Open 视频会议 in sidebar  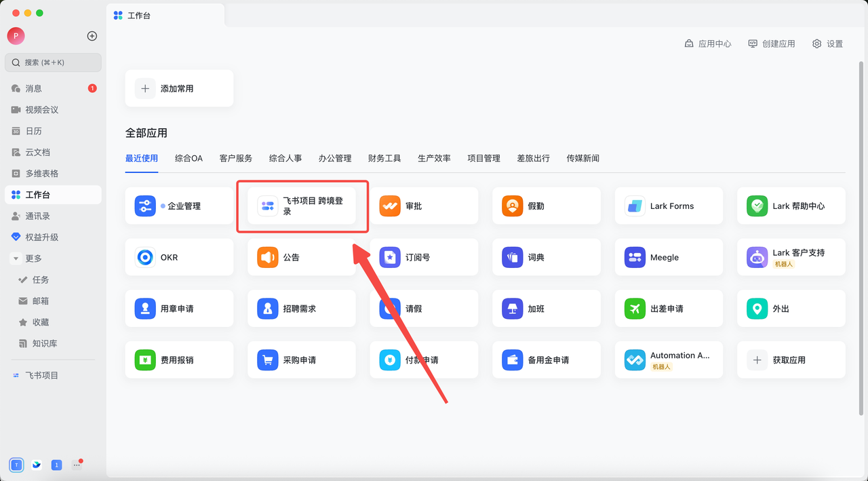point(53,109)
